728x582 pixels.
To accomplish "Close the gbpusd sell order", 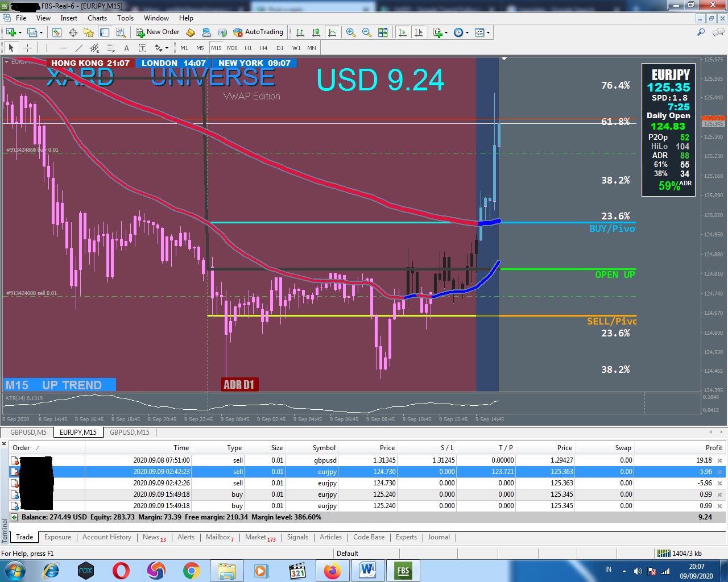I will [x=719, y=460].
